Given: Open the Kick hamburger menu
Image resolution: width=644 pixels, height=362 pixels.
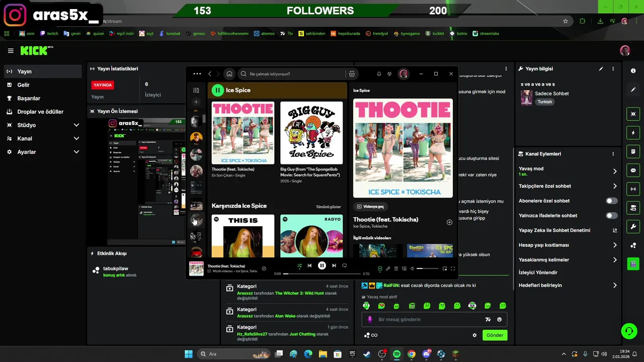Looking at the screenshot, I should tap(11, 51).
